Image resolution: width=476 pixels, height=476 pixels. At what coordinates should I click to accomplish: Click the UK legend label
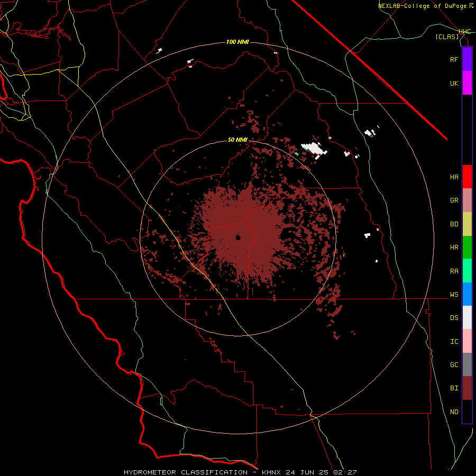click(454, 83)
